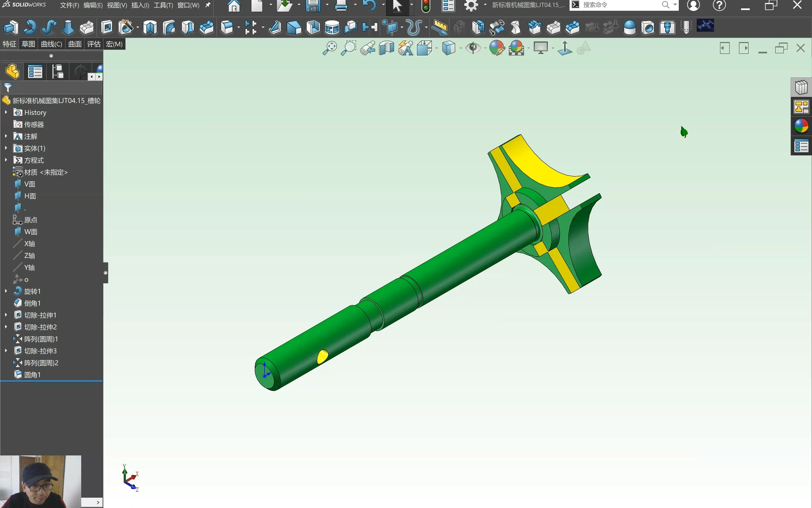Open the Hole Wizard dropdown arrow
The width and height of the screenshot is (812, 508).
coord(137,28)
